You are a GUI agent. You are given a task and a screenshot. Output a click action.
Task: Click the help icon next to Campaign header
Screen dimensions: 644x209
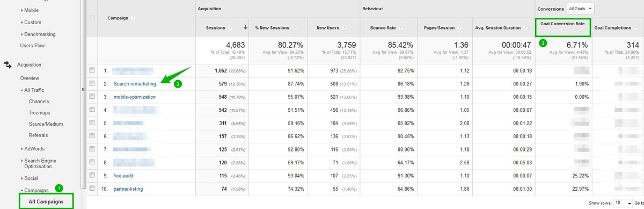pyautogui.click(x=133, y=18)
